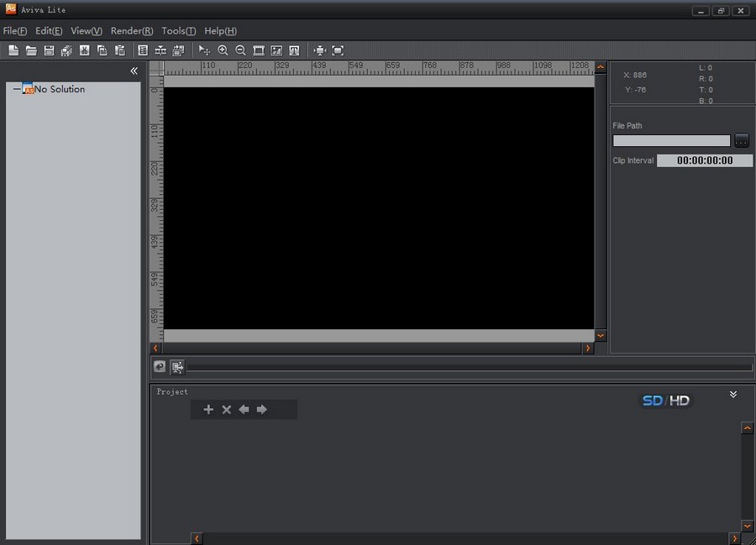The height and width of the screenshot is (545, 756).
Task: Click the center-align arrows icon
Action: pyautogui.click(x=320, y=50)
